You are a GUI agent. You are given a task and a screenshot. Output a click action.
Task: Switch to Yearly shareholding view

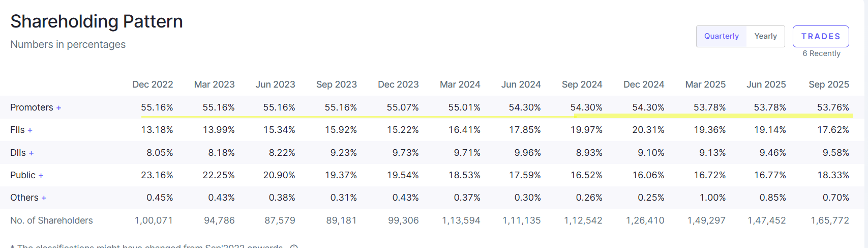click(765, 36)
